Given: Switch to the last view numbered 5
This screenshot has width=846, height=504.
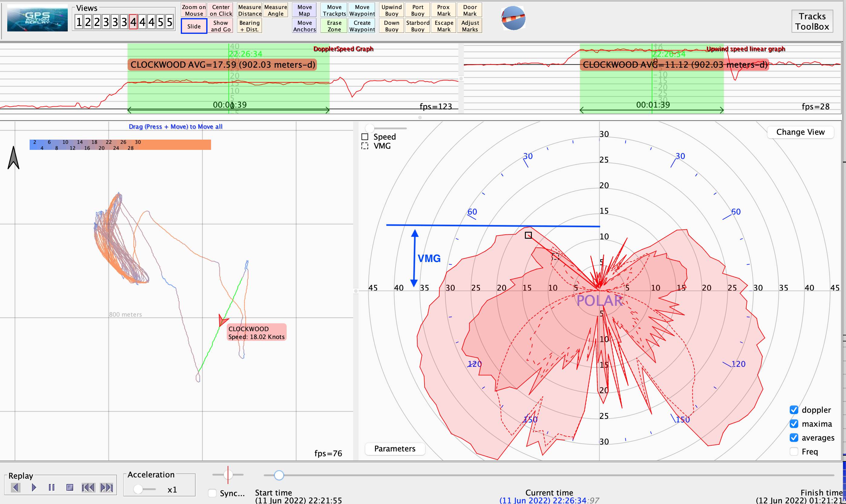Looking at the screenshot, I should [x=170, y=22].
